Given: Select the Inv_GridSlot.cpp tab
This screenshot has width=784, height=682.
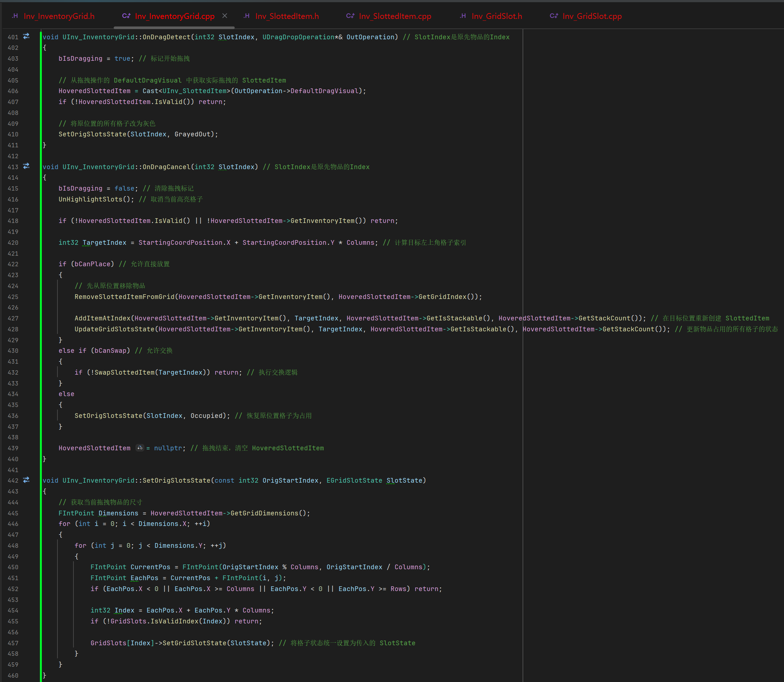Looking at the screenshot, I should point(592,16).
